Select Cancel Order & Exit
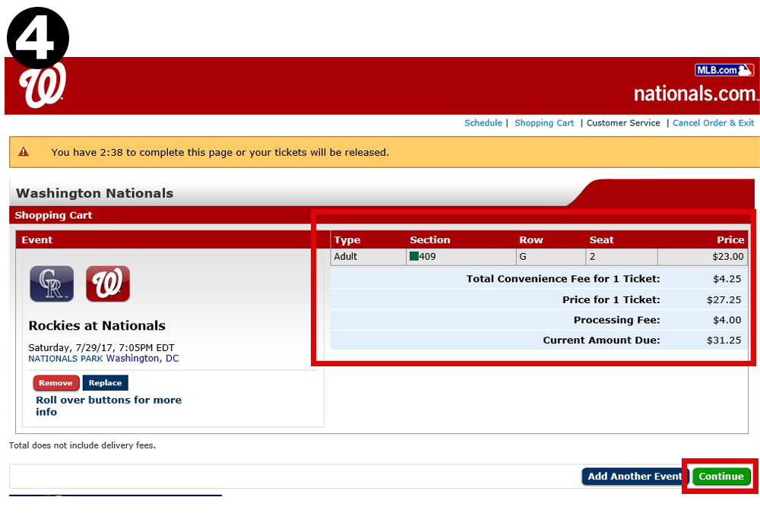The image size is (760, 532). coord(713,123)
